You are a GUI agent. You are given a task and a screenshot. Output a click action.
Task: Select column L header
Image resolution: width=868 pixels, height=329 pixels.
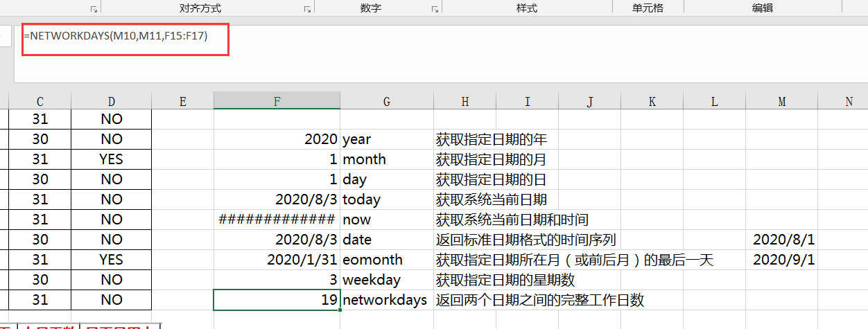(x=714, y=101)
